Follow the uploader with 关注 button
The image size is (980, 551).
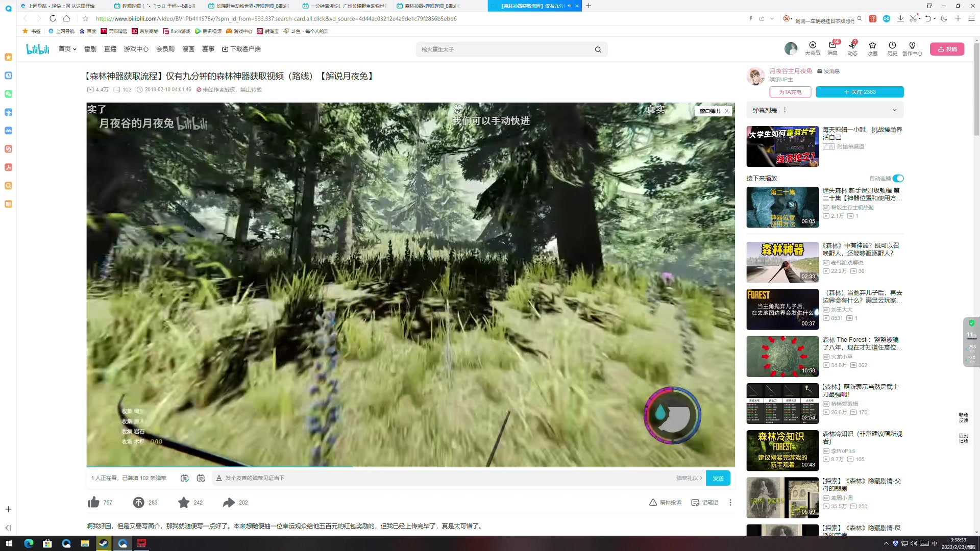tap(860, 92)
